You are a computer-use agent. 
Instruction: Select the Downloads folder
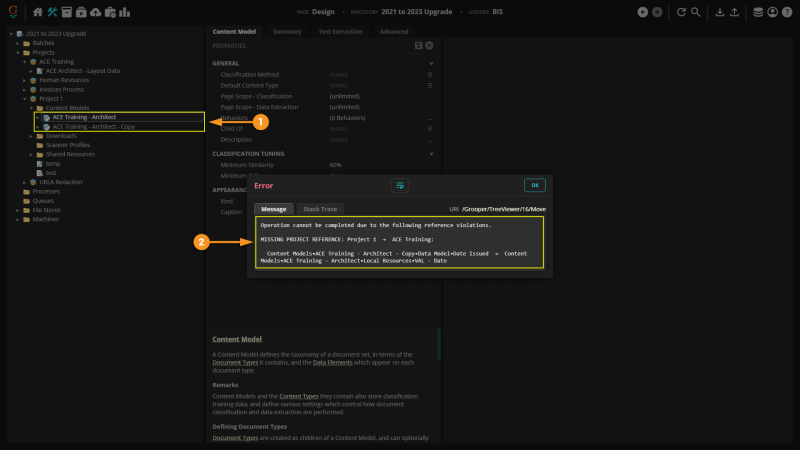tap(61, 136)
